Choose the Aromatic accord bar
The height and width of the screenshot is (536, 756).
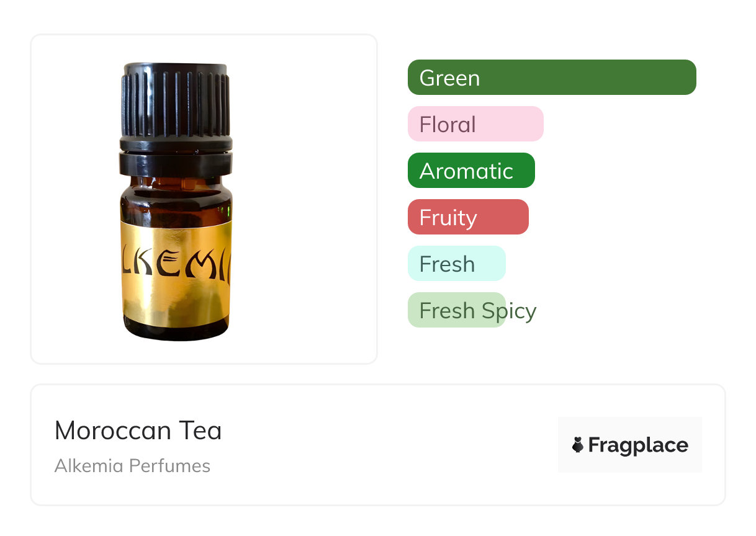pos(471,171)
